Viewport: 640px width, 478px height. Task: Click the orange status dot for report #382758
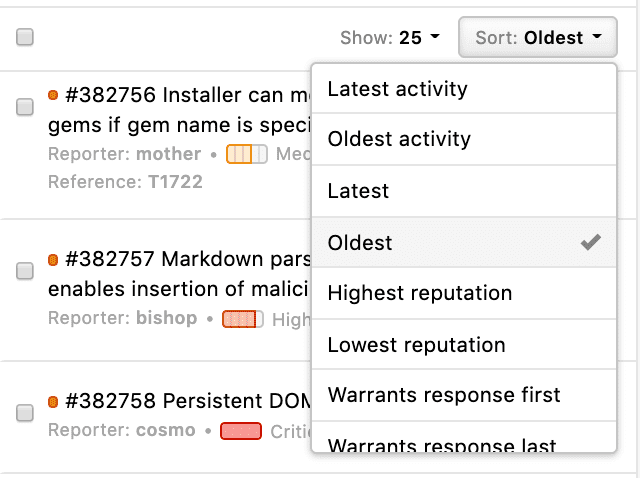(53, 402)
